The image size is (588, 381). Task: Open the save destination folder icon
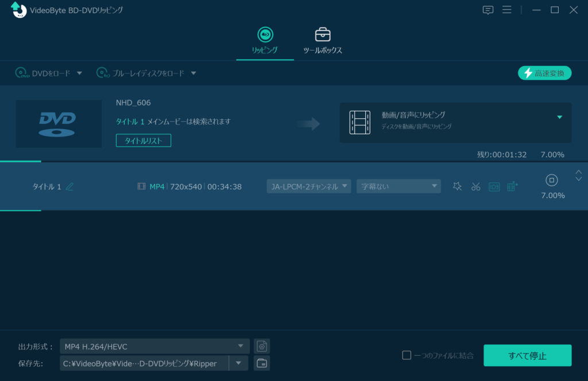[262, 363]
